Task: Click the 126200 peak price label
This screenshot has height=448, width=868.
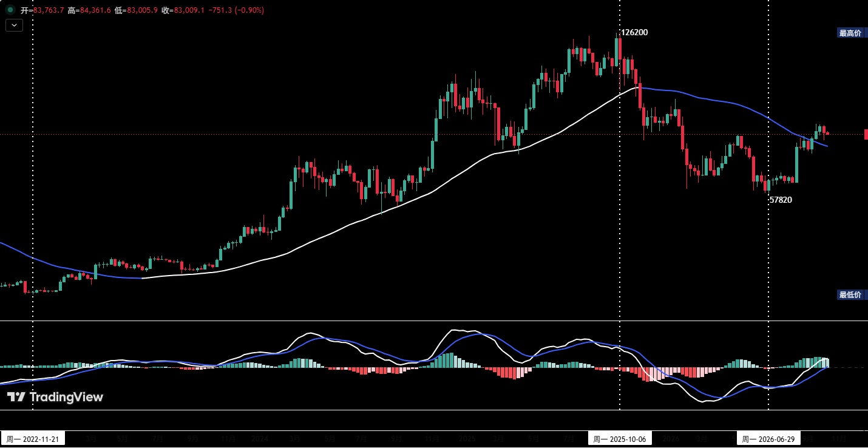Action: [634, 32]
